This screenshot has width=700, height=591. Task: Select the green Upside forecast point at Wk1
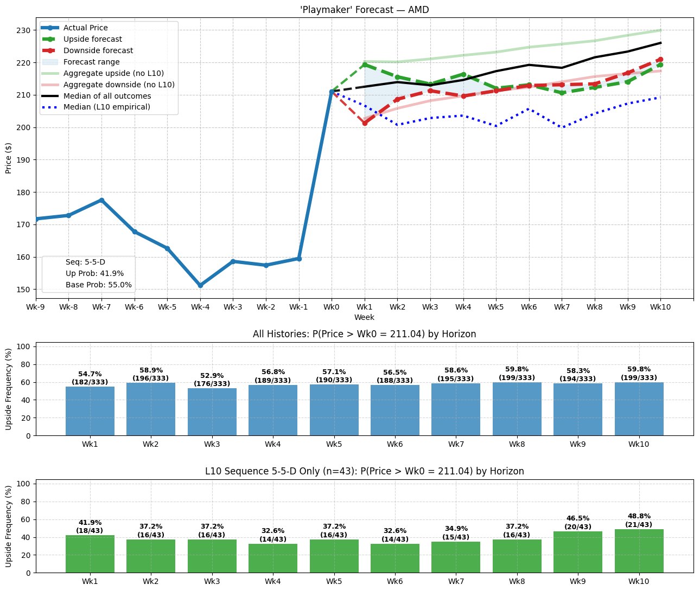[x=365, y=65]
